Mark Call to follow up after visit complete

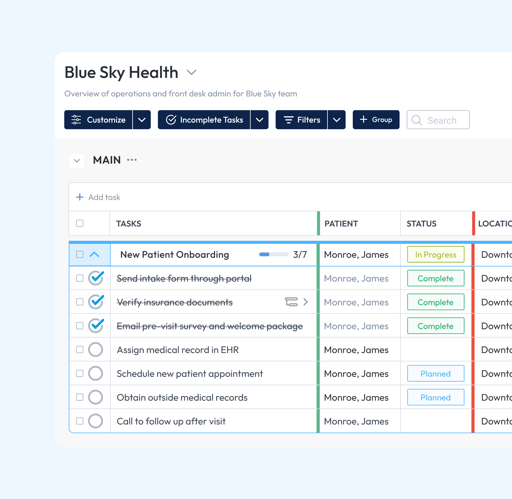point(95,421)
